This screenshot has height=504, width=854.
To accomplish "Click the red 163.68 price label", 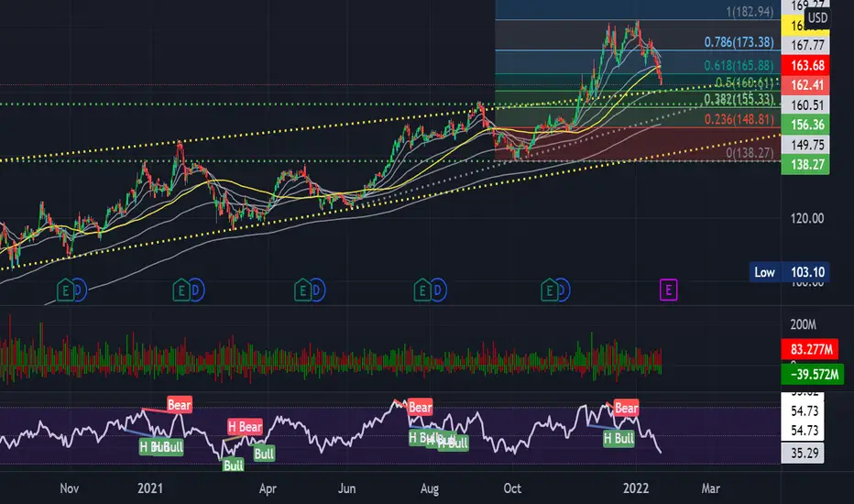I will tap(805, 65).
